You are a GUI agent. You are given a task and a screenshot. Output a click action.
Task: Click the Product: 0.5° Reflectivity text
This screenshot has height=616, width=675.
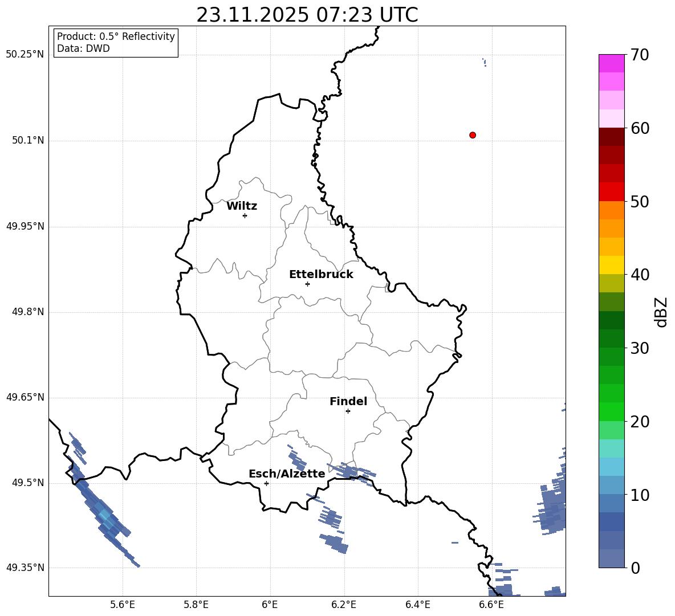116,36
